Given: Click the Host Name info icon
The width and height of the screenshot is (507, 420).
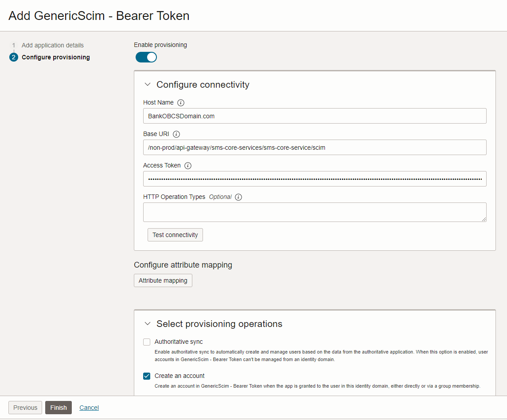Looking at the screenshot, I should point(180,103).
